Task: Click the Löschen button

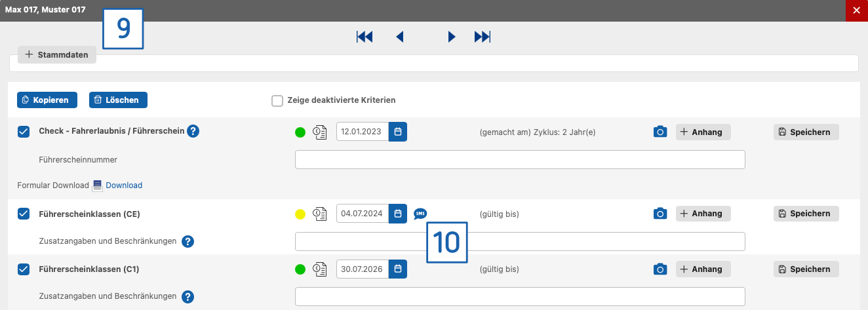Action: pos(118,100)
